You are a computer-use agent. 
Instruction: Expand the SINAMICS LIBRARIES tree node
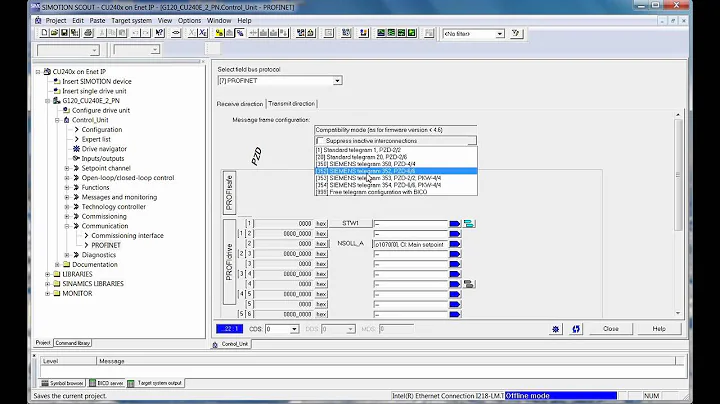point(48,284)
